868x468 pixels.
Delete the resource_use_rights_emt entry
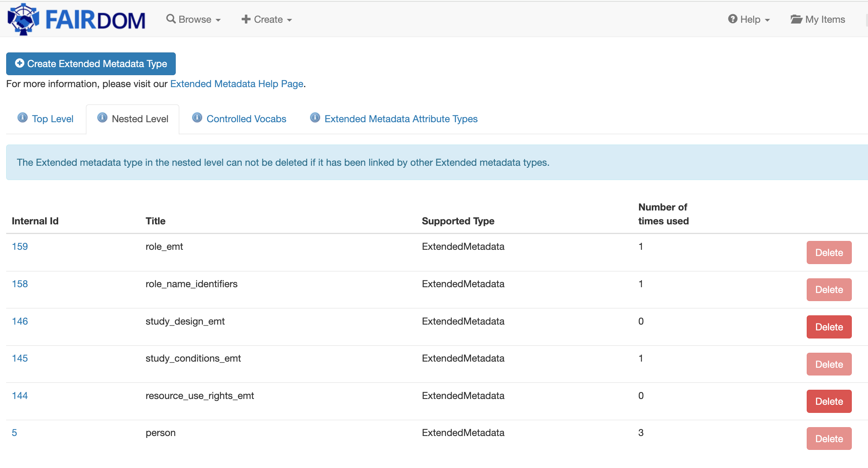[829, 401]
